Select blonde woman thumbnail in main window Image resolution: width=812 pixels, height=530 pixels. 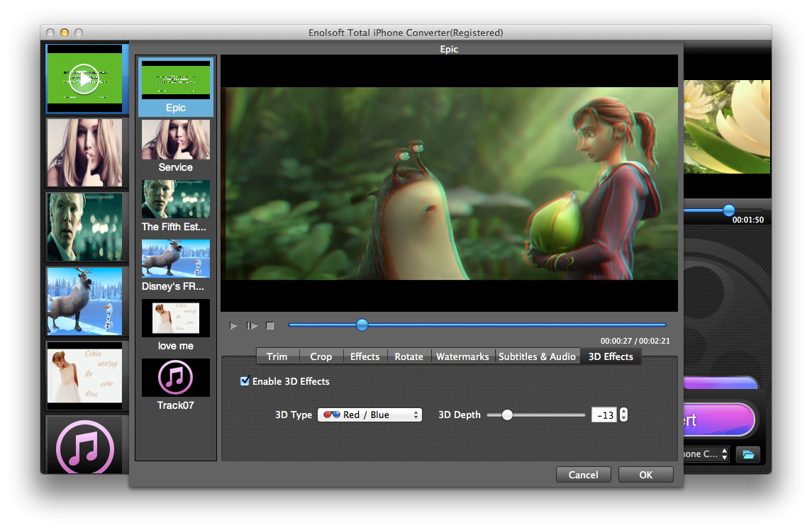[x=84, y=152]
